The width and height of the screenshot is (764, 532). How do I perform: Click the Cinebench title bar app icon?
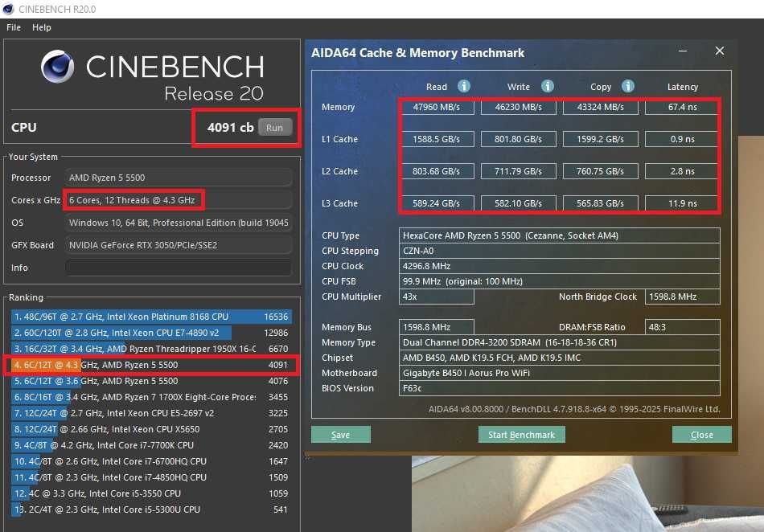click(8, 9)
